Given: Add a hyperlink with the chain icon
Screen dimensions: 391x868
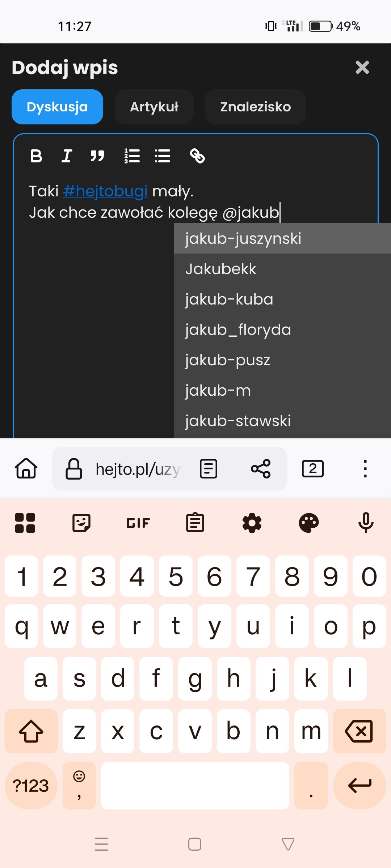Looking at the screenshot, I should click(x=197, y=156).
